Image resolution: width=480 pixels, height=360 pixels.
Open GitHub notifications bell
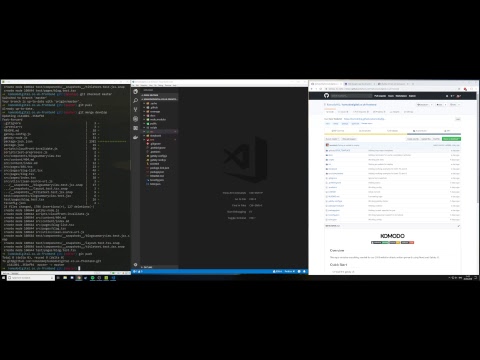point(447,96)
